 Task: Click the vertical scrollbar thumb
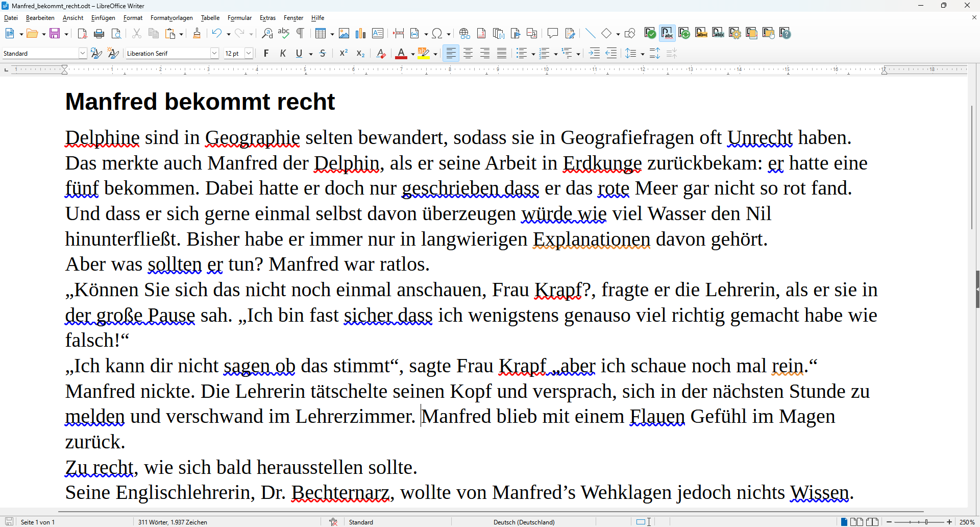pos(972,167)
